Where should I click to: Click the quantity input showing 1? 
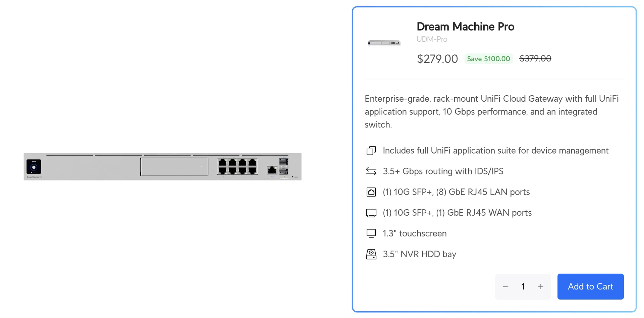tap(523, 286)
